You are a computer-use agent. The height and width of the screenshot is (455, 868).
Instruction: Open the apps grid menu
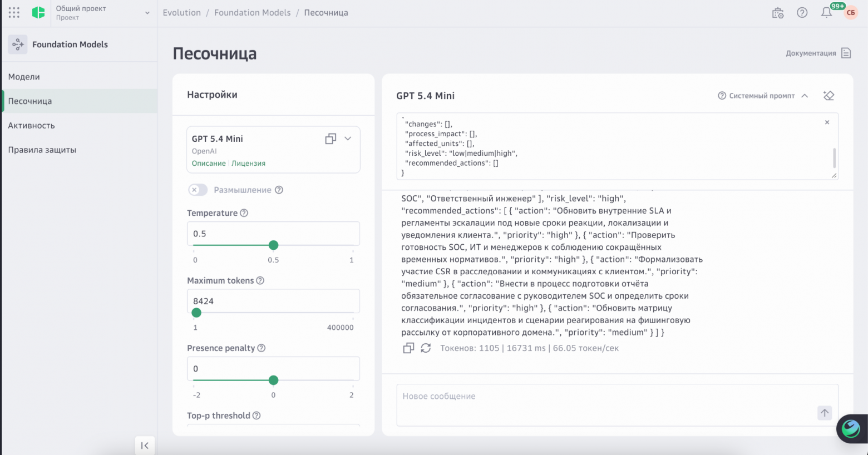point(14,12)
